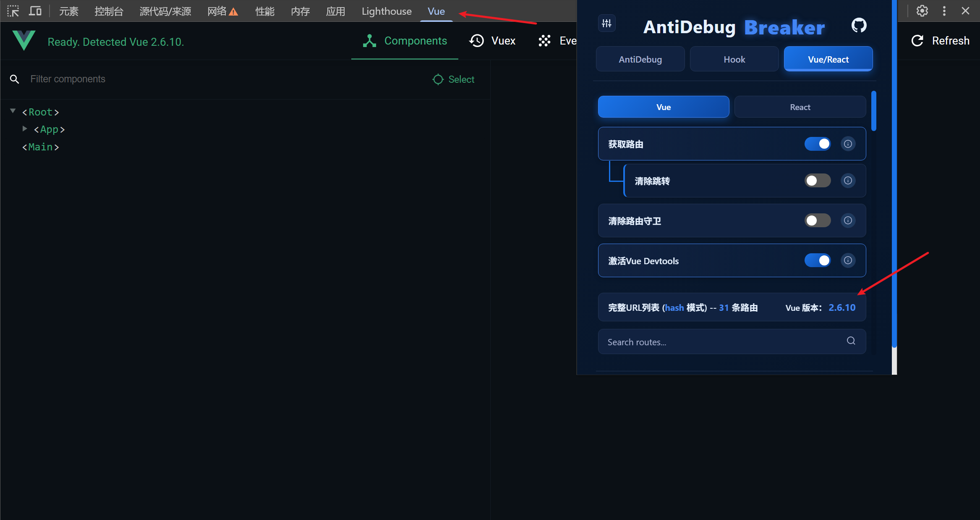Open the 应用 tab
Image resolution: width=980 pixels, height=520 pixels.
[335, 11]
